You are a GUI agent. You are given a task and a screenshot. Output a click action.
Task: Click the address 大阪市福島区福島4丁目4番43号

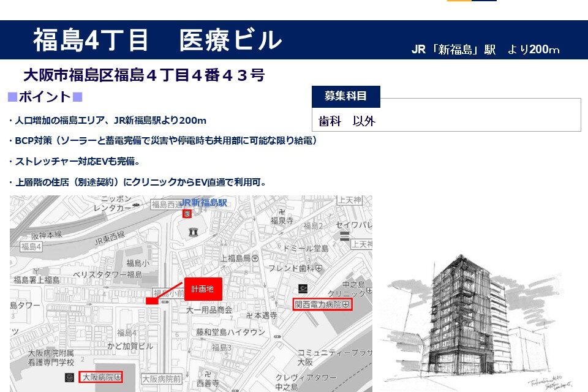[144, 75]
